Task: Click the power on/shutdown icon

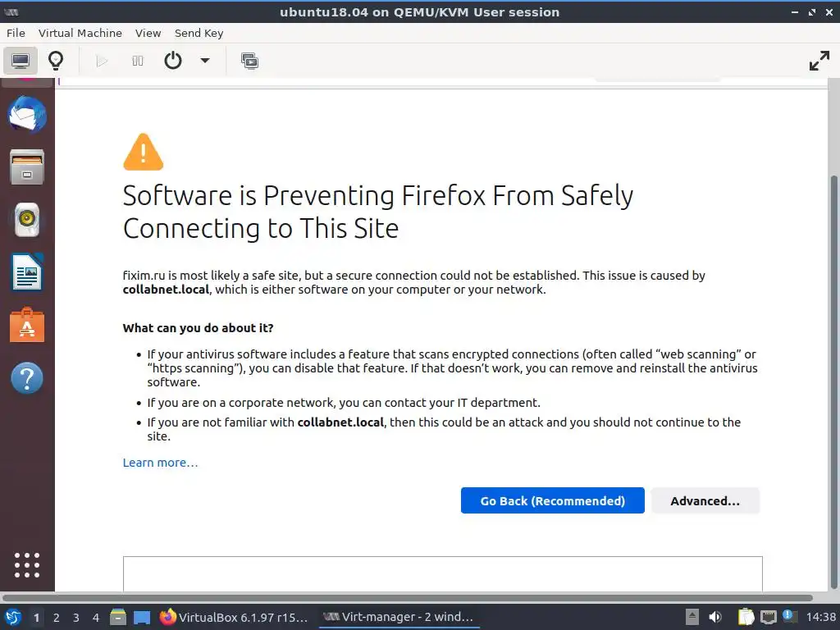Action: coord(173,61)
